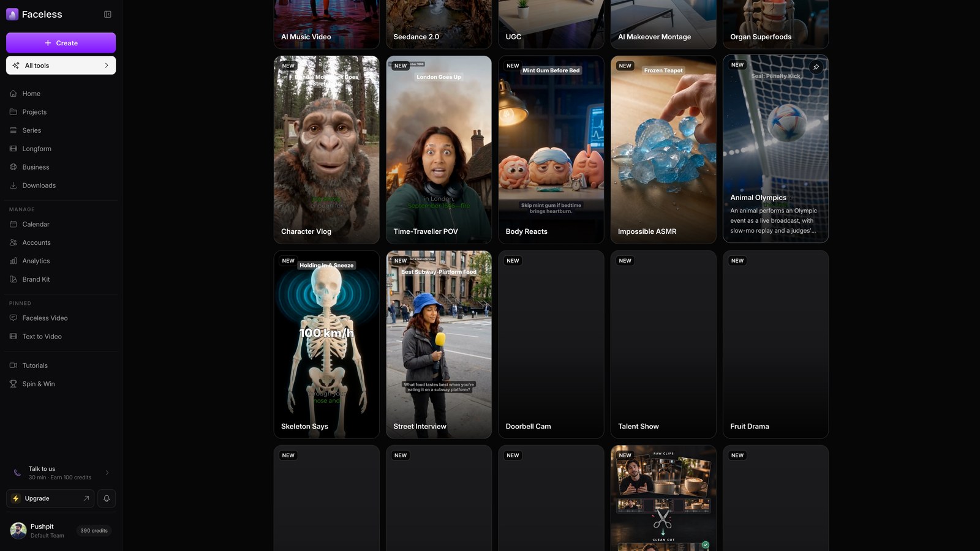Open notifications via the bell icon
Image resolution: width=980 pixels, height=551 pixels.
(107, 498)
